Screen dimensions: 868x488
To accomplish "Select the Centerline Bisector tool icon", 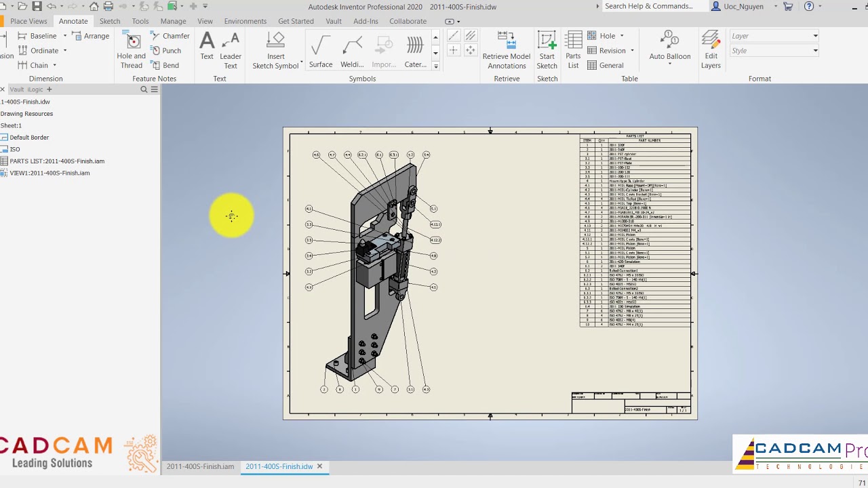I will 470,36.
